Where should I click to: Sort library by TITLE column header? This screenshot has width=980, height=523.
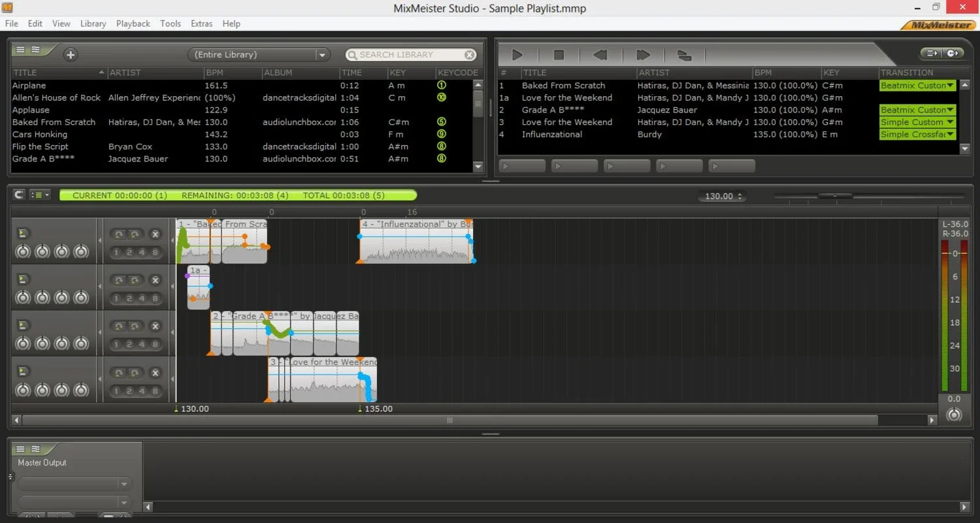point(58,73)
